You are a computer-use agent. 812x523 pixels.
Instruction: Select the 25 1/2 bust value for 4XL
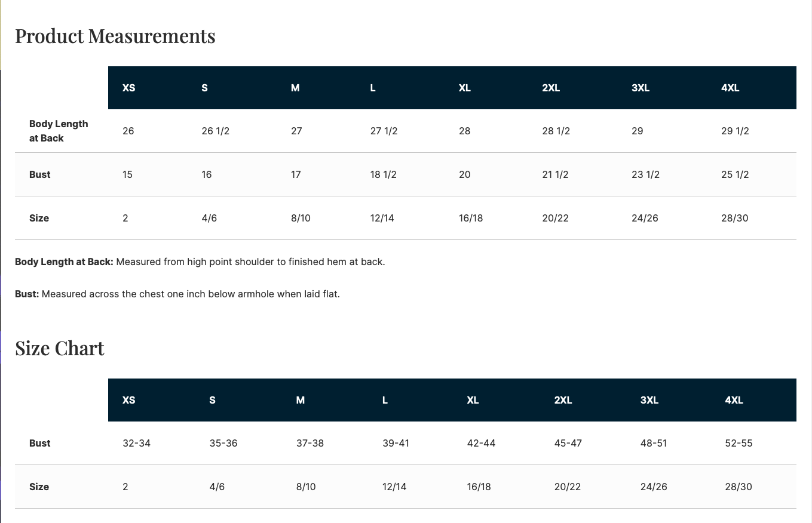[x=735, y=174]
